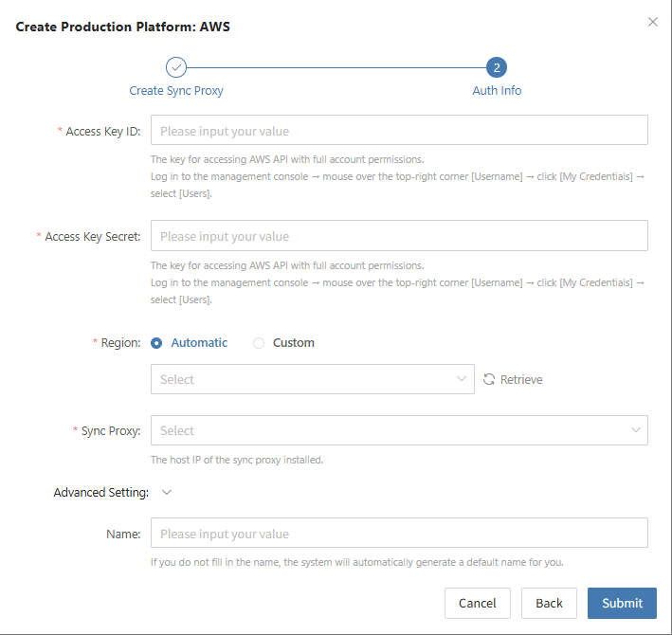
Task: Open the Region Select dropdown
Action: pyautogui.click(x=313, y=379)
